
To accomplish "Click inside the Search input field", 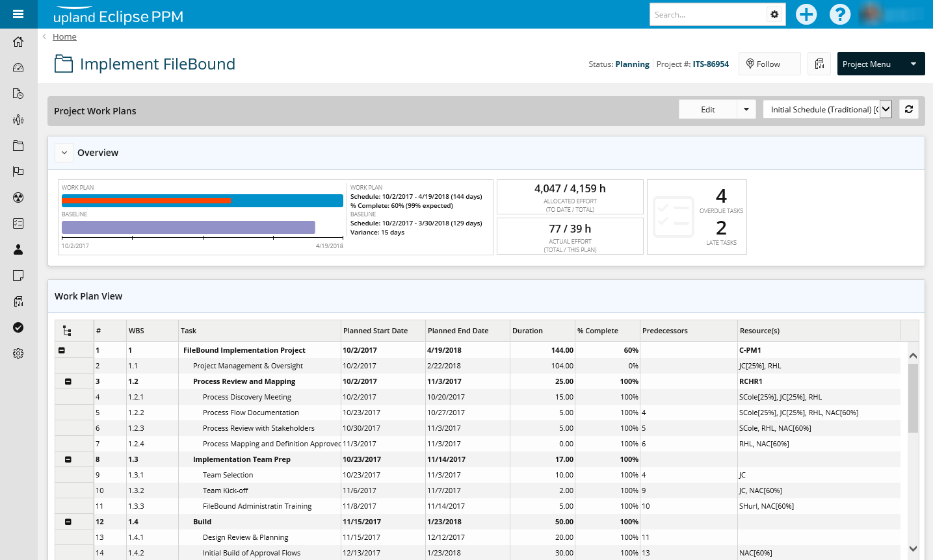I will click(x=707, y=14).
